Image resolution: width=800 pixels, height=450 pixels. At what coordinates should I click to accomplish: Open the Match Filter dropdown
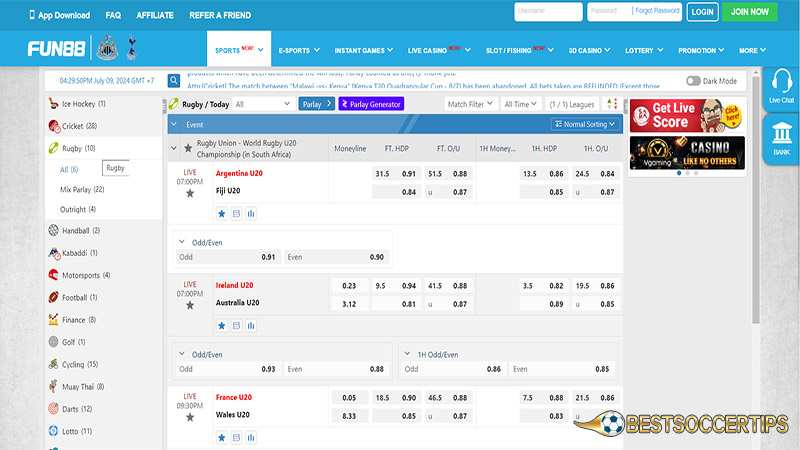point(469,104)
